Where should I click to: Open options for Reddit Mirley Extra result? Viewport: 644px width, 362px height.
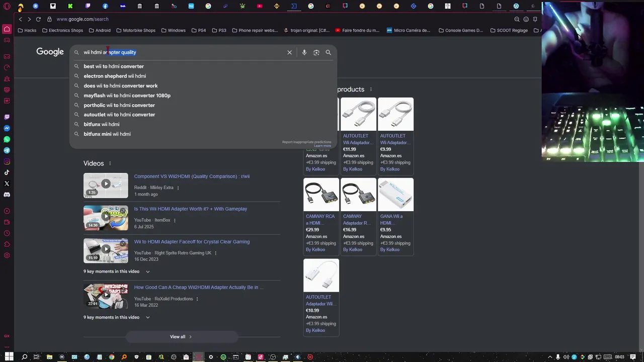click(x=178, y=188)
